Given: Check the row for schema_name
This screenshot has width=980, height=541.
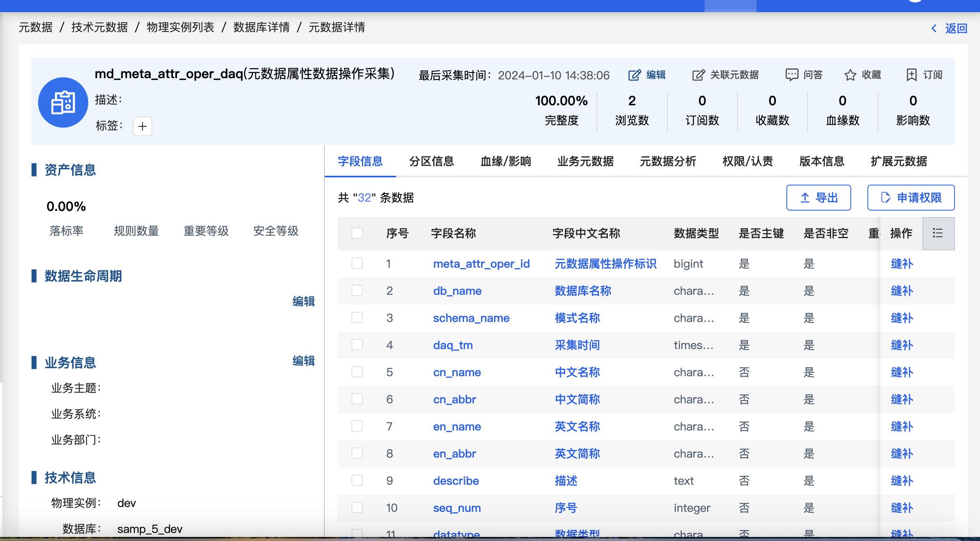Looking at the screenshot, I should (x=357, y=318).
